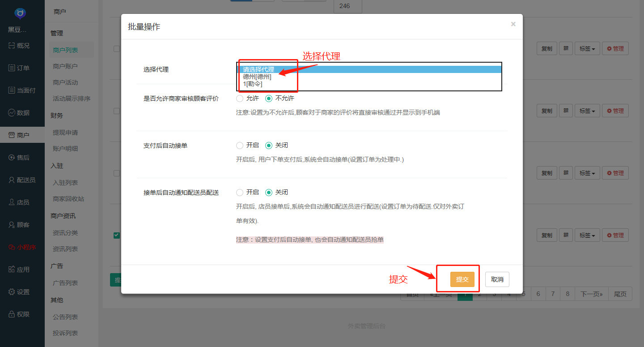Open 商户 store icon in sidebar
Image resolution: width=644 pixels, height=347 pixels.
click(x=12, y=135)
